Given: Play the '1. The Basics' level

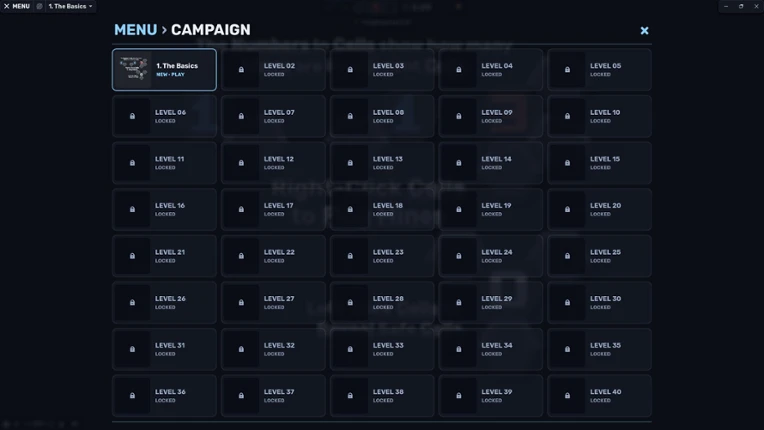Looking at the screenshot, I should [x=164, y=70].
